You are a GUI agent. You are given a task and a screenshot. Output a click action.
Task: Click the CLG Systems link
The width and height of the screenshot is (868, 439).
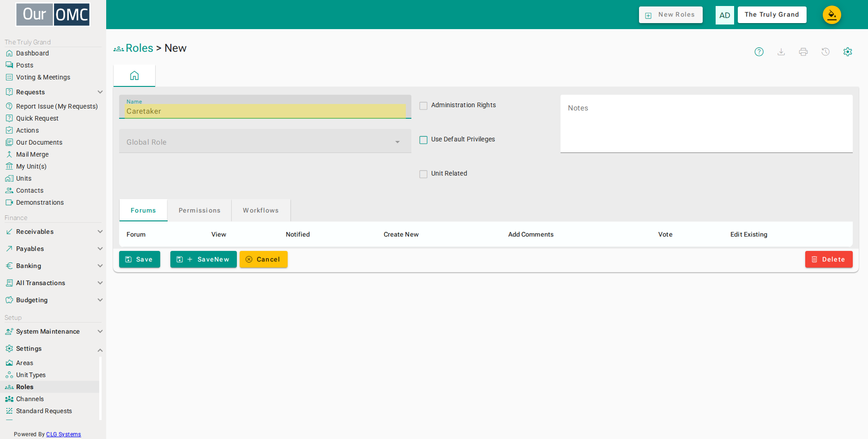point(63,434)
